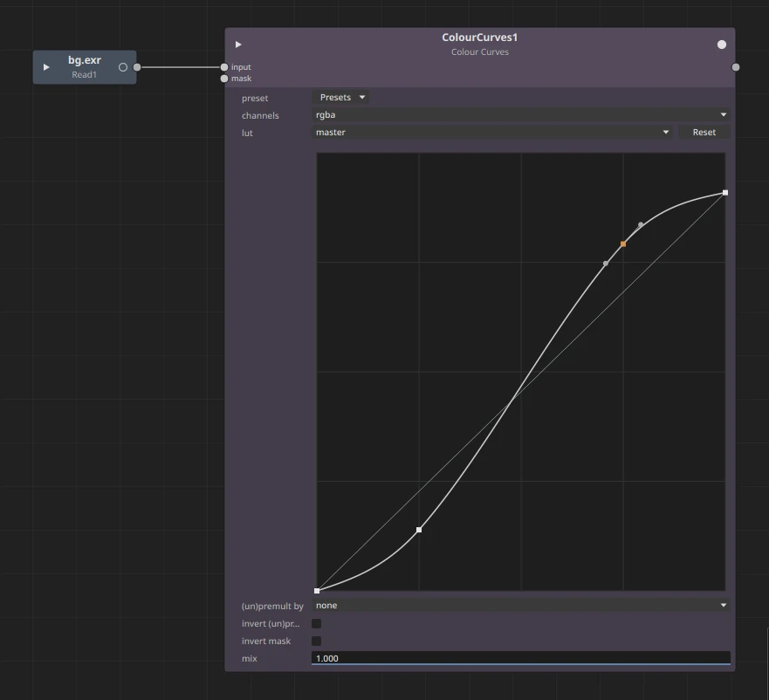Click the upper grey tangent handle

pyautogui.click(x=641, y=224)
